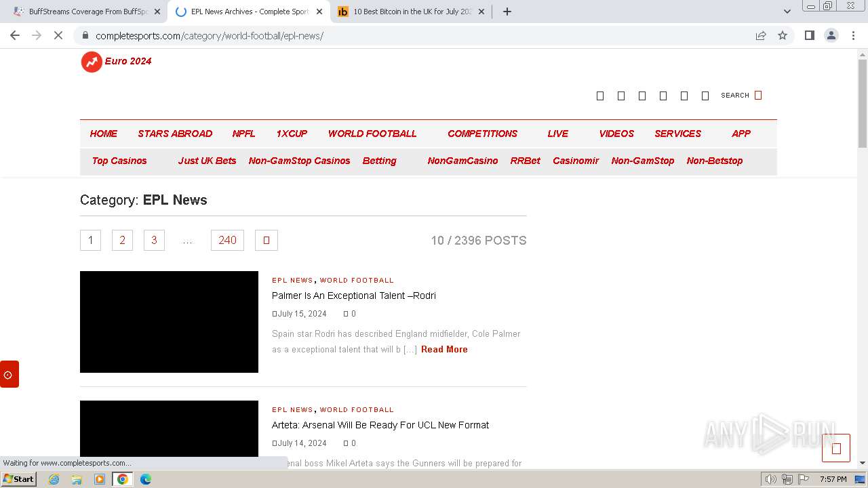Open the Casinomir link
This screenshot has height=488, width=868.
point(576,161)
